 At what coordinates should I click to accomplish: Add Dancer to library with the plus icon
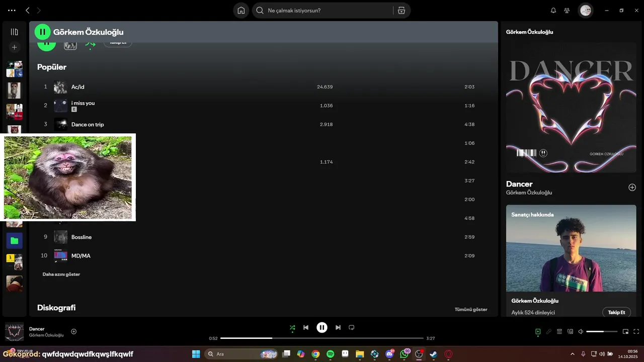tap(632, 188)
